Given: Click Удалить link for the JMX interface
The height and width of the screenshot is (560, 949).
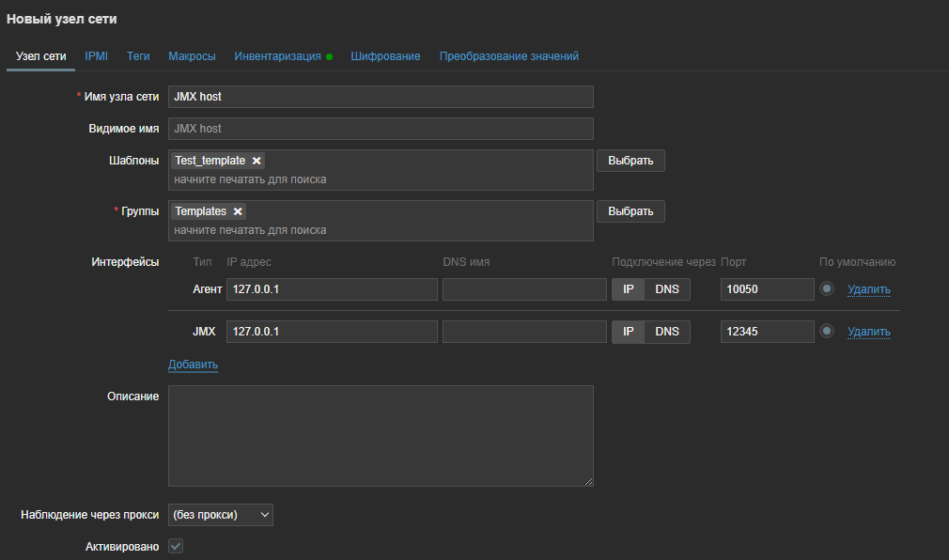Looking at the screenshot, I should pyautogui.click(x=868, y=332).
